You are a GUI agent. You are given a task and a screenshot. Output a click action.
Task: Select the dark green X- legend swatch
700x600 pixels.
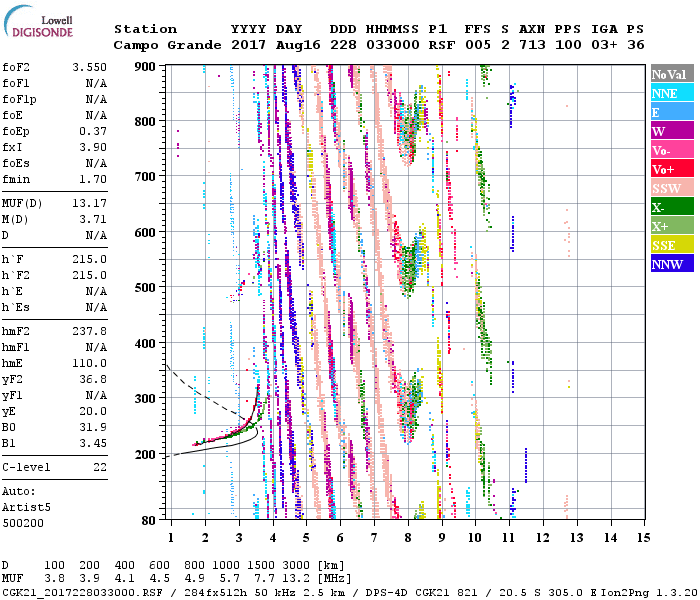672,207
